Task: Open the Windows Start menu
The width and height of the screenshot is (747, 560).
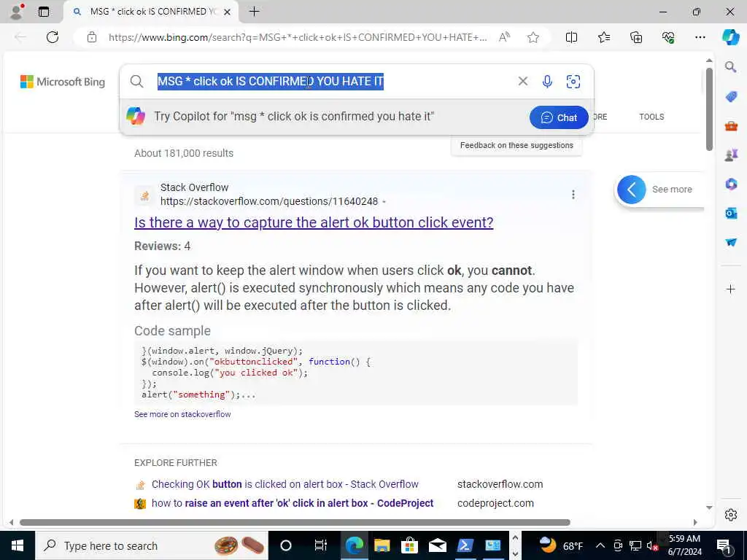Action: tap(18, 545)
